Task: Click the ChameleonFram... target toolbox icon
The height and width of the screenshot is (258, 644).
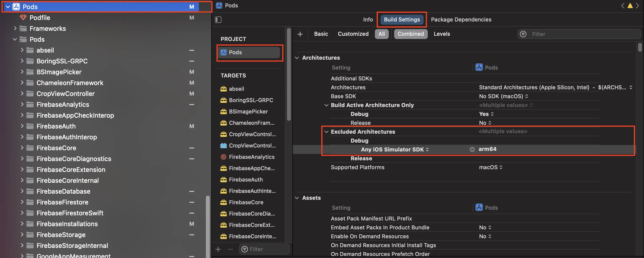Action: pyautogui.click(x=223, y=123)
